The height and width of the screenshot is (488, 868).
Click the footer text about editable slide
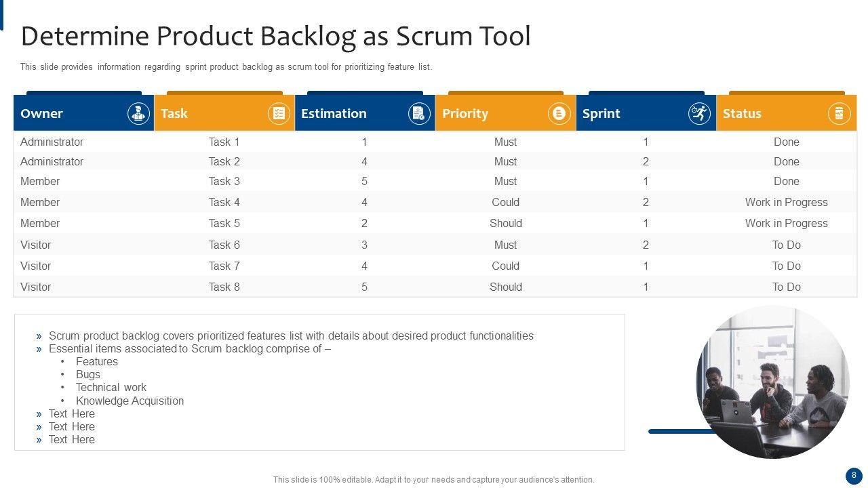click(x=433, y=479)
